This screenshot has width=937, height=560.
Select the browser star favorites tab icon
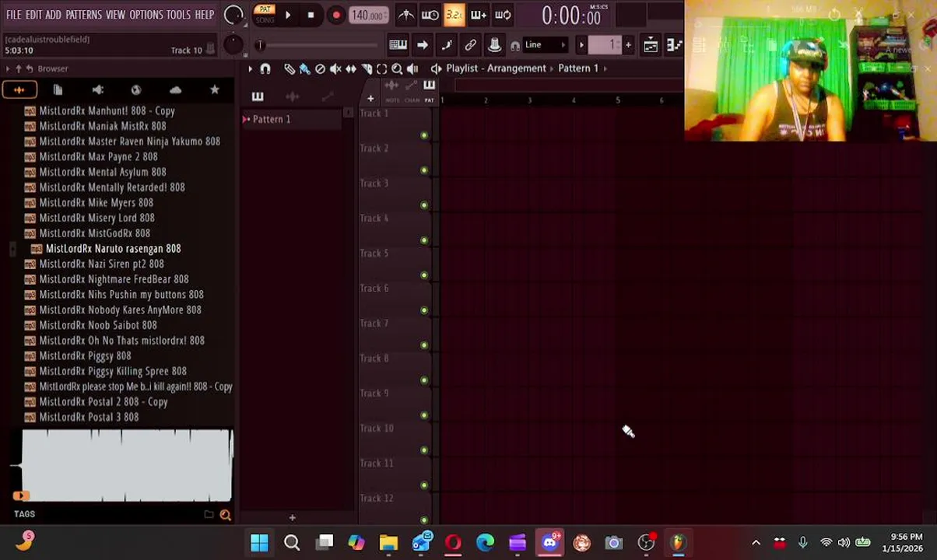214,90
